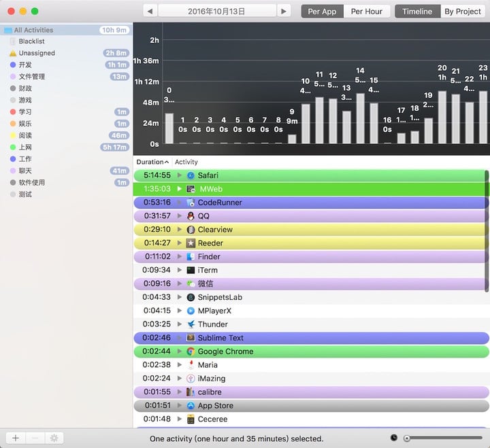Click the Google Chrome icon in the list

[x=191, y=351]
